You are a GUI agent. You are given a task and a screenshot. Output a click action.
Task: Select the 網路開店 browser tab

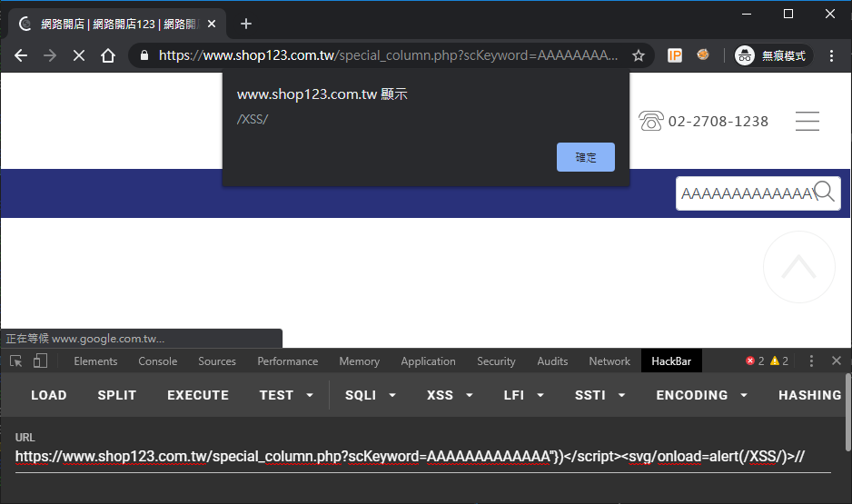pyautogui.click(x=117, y=24)
